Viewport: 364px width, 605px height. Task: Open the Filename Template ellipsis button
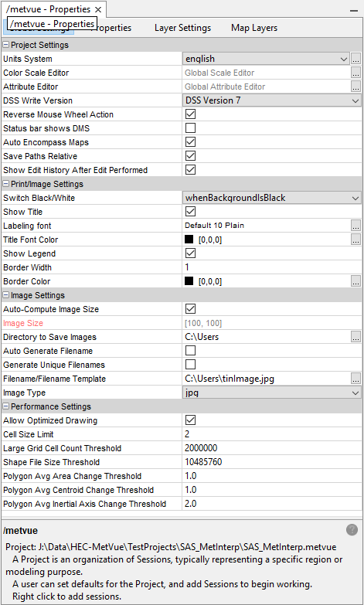(356, 379)
